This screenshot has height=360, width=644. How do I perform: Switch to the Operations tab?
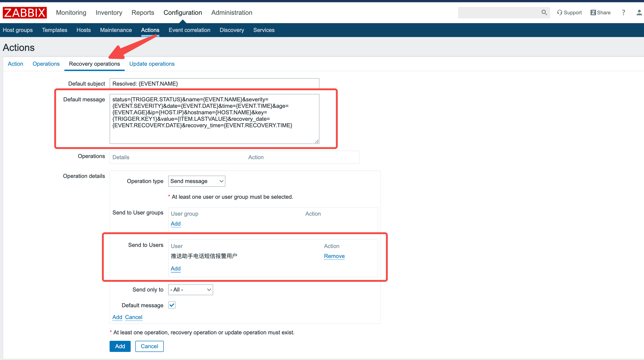pyautogui.click(x=46, y=64)
